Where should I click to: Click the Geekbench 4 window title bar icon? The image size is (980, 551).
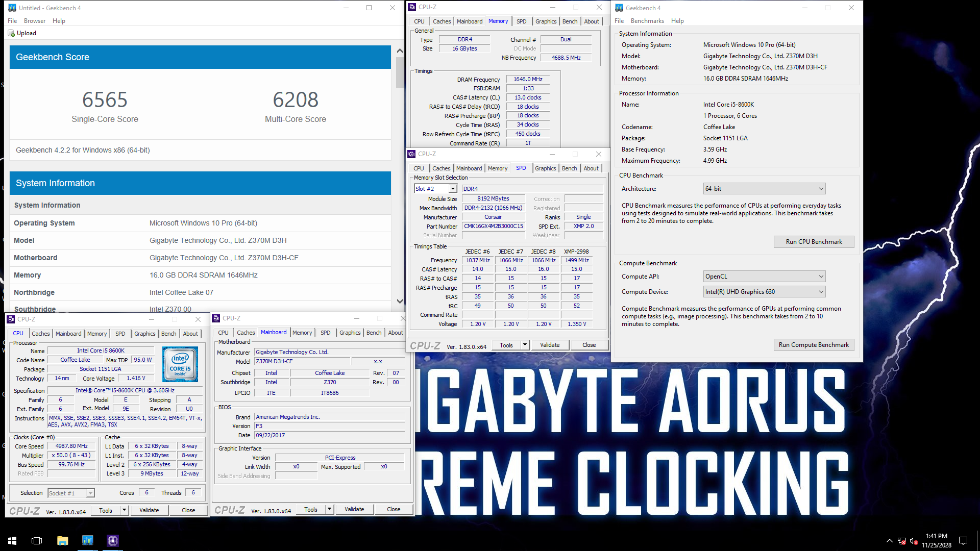(619, 8)
